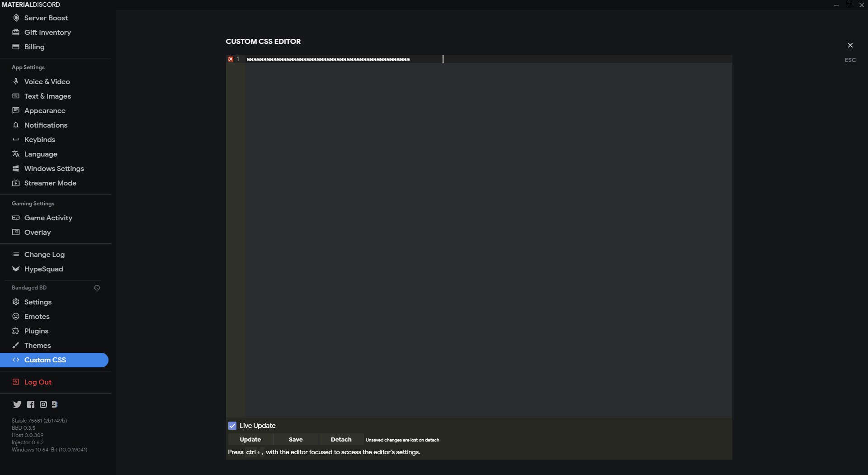Click the Instagram icon in the footer
Viewport: 868px width, 475px height.
[x=43, y=404]
